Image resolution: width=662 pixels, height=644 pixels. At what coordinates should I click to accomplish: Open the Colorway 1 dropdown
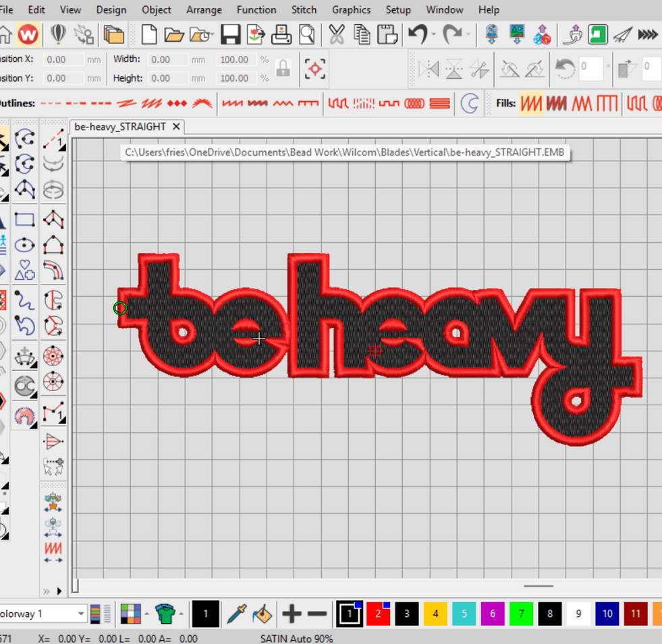pos(81,614)
